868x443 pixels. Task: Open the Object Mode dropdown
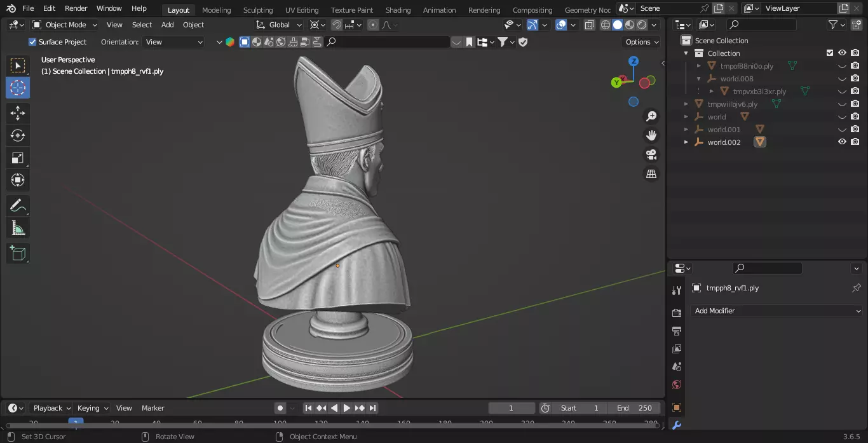click(x=65, y=25)
